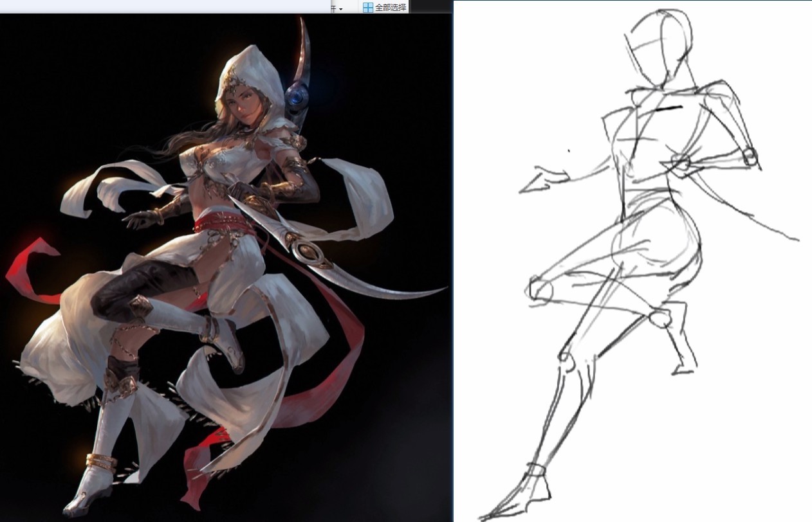Click the 全部选择 (Select All) grid icon
Screen dimensions: 812x522
368,7
